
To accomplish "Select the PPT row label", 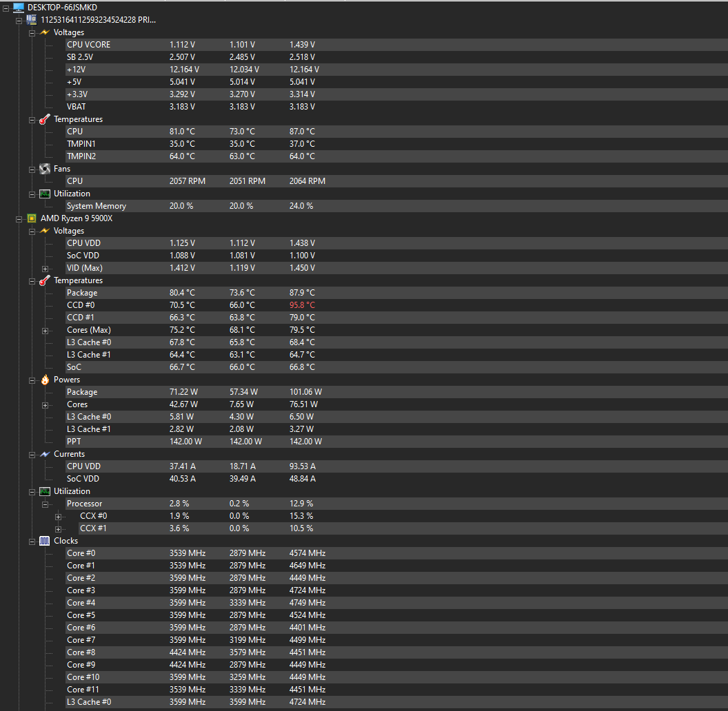I will (x=74, y=442).
